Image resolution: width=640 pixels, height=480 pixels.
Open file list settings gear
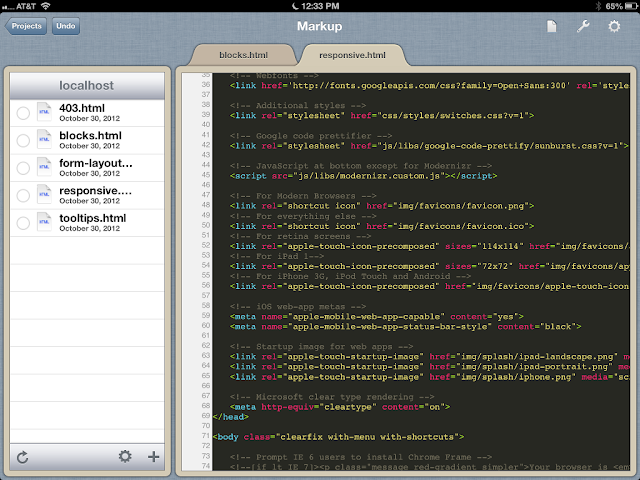[125, 456]
